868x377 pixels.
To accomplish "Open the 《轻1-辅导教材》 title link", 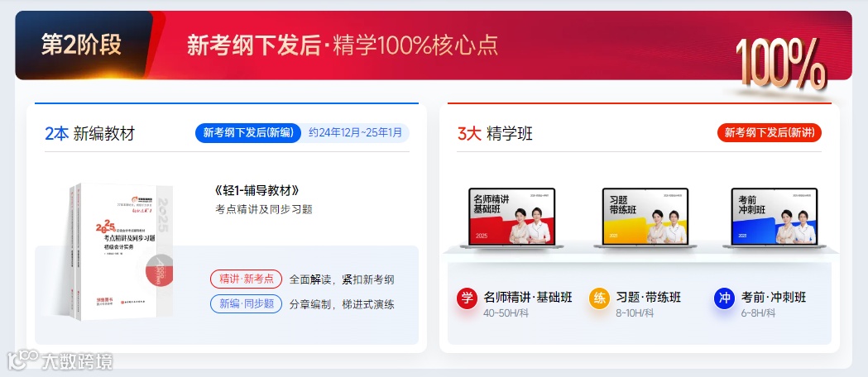I will pos(257,191).
